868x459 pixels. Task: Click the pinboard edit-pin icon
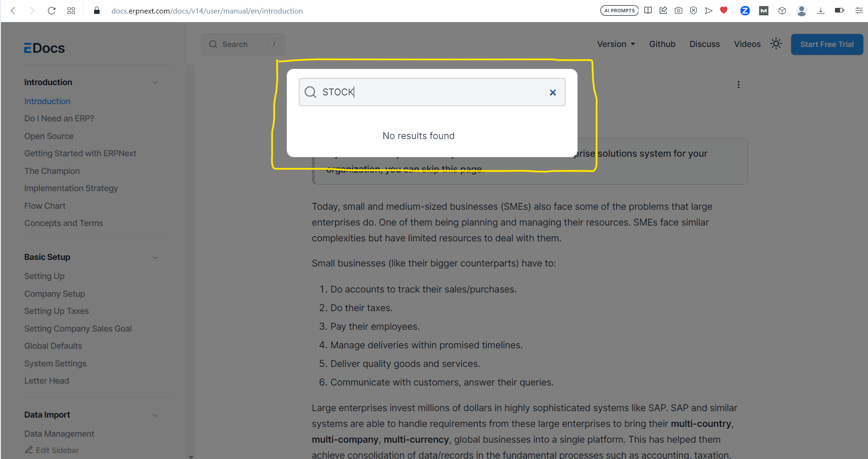(663, 10)
